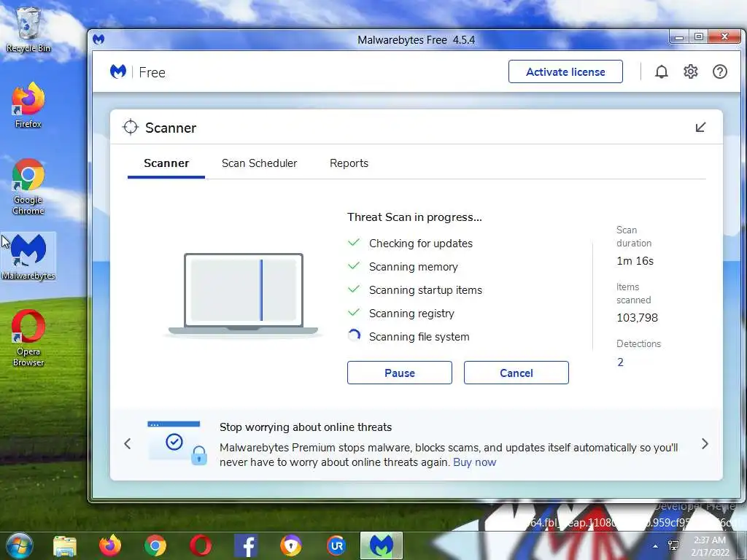Click the Malwarebytes taskbar button

381,545
